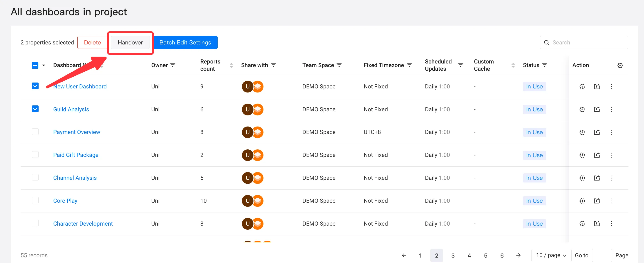Viewport: 644px width, 263px height.
Task: Click the Handover button
Action: coord(130,42)
